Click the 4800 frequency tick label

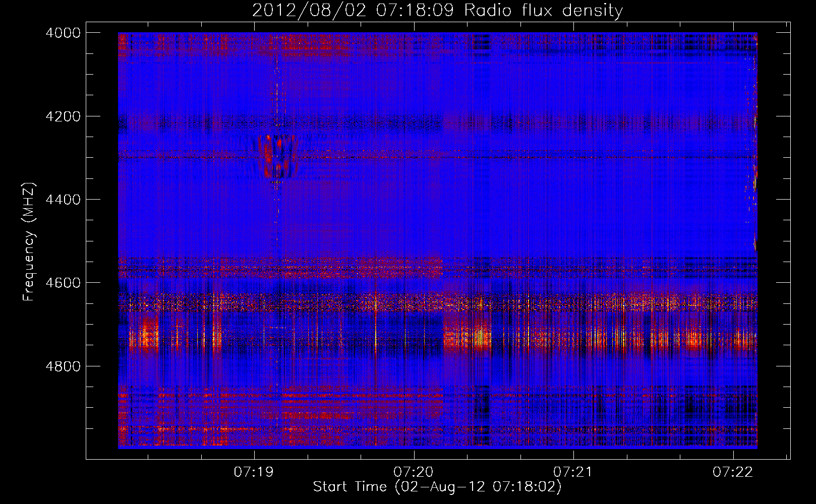[x=63, y=366]
